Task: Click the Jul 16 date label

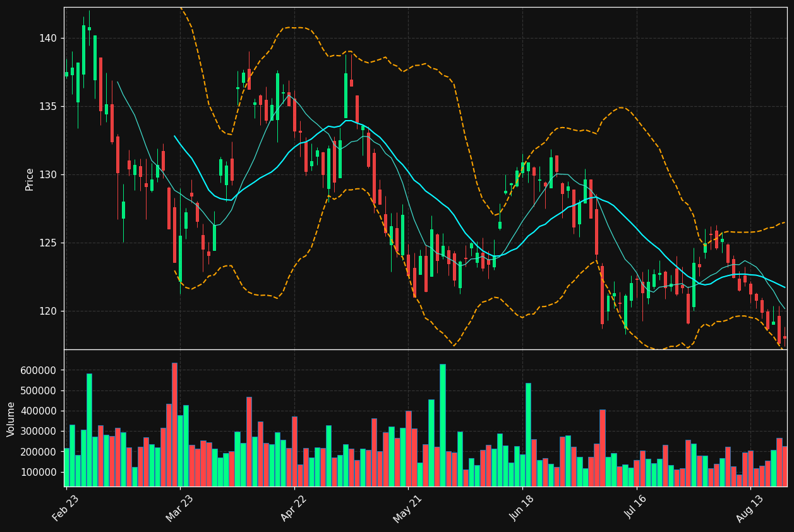Action: pyautogui.click(x=636, y=508)
